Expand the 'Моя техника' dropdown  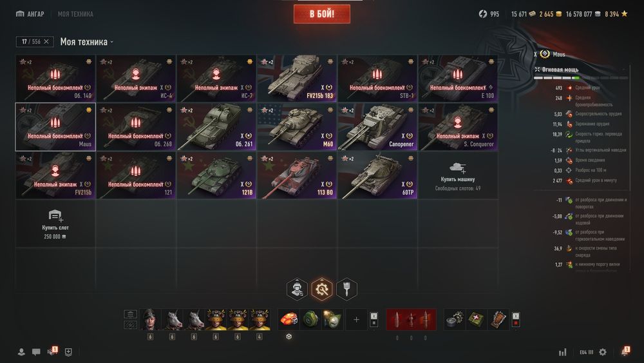[87, 41]
